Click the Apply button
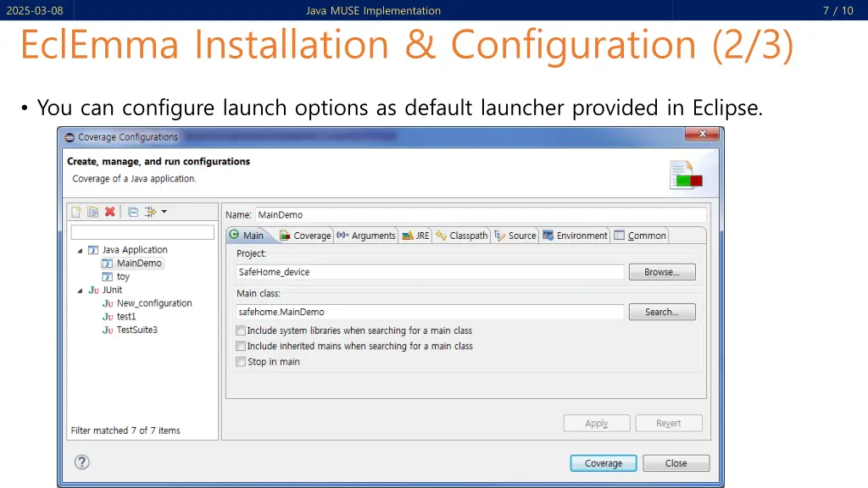This screenshot has height=488, width=868. click(597, 424)
